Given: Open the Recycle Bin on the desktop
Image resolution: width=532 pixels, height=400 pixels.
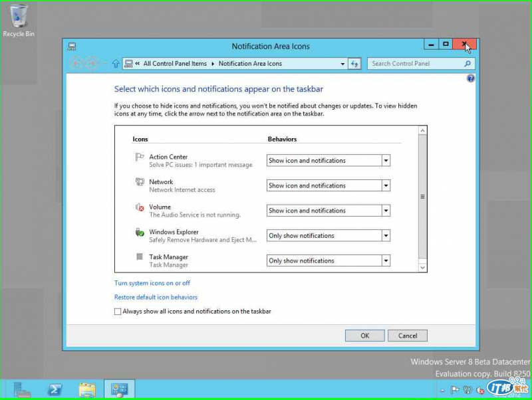Looking at the screenshot, I should pos(19,21).
